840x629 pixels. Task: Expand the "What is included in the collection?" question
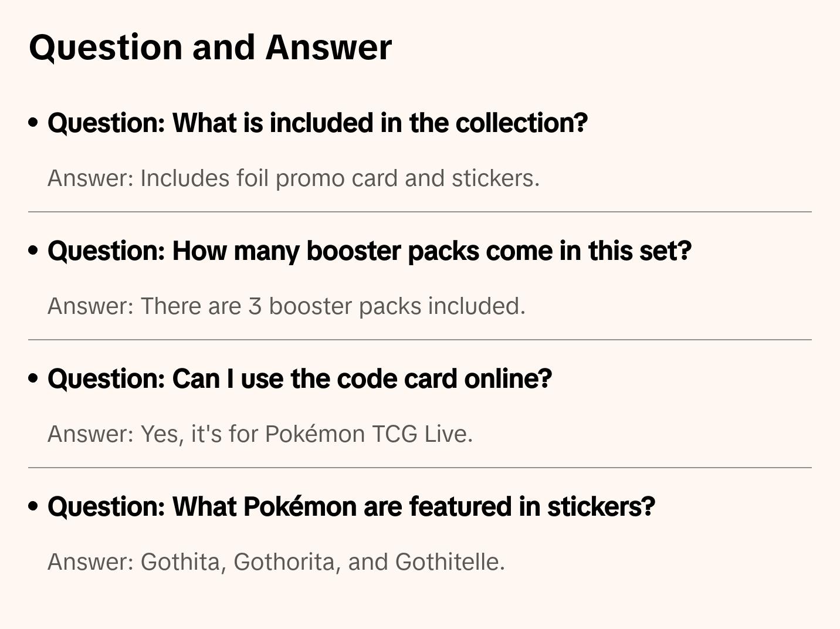click(x=317, y=123)
